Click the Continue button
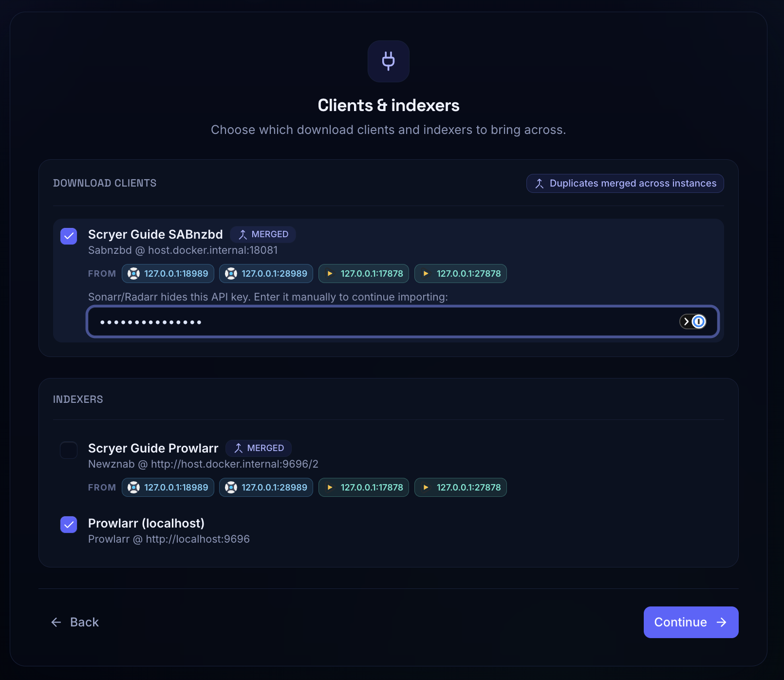Screen dimensions: 784x680 coord(691,622)
